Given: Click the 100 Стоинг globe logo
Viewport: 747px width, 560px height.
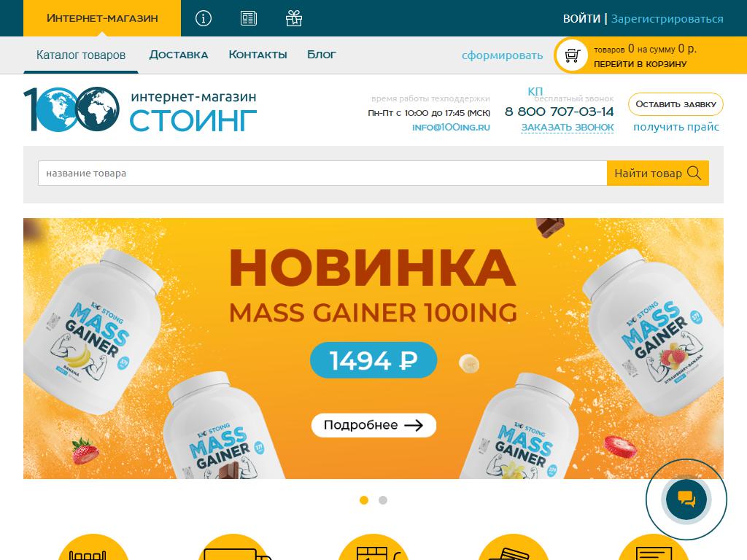Looking at the screenshot, I should [x=71, y=109].
